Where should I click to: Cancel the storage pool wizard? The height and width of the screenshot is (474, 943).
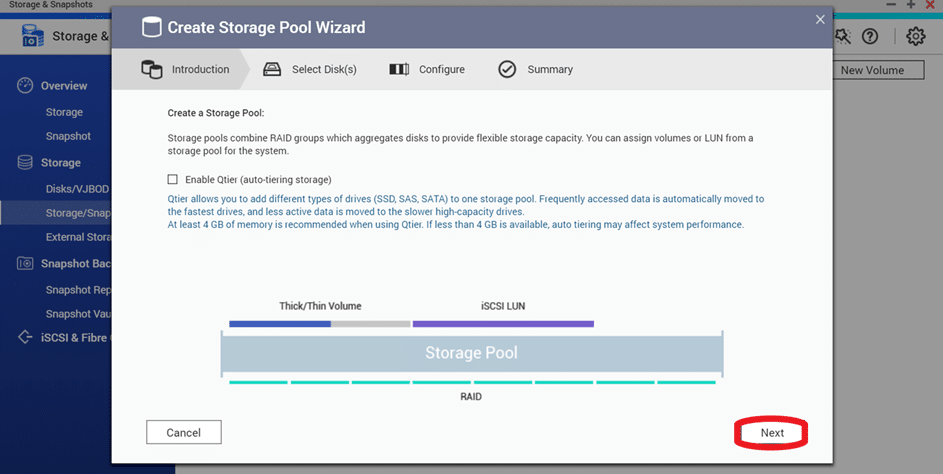183,432
